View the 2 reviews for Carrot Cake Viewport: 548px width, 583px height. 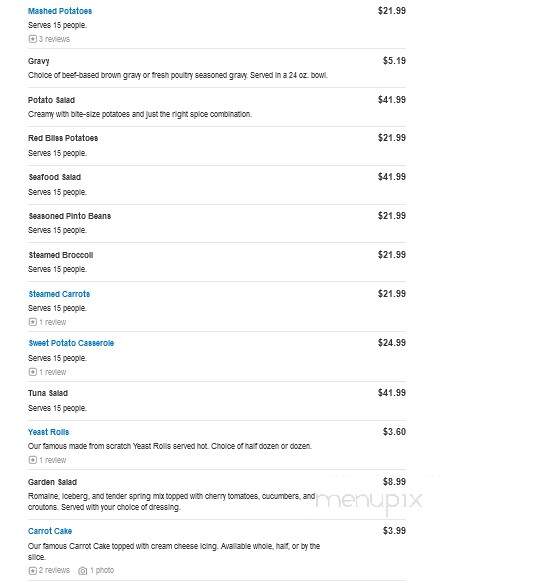[54, 570]
